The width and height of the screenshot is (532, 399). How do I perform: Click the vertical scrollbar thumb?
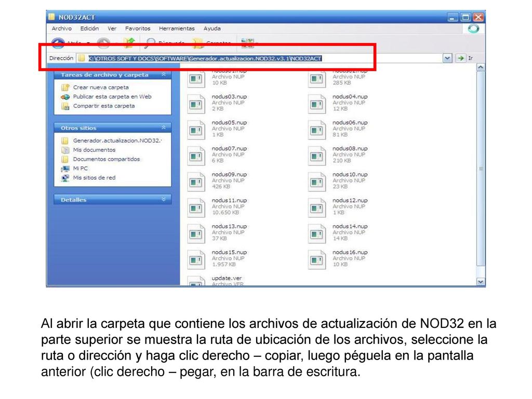(481, 169)
